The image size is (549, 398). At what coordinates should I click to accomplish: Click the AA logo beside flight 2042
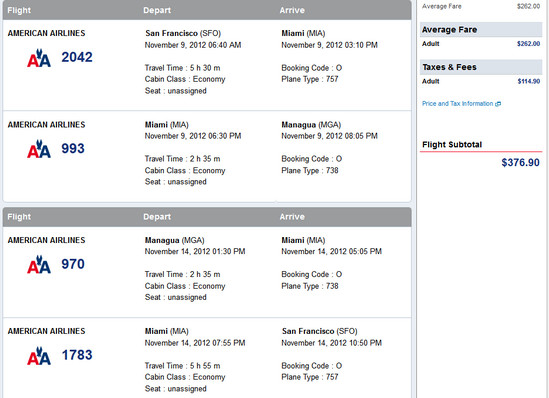tap(39, 58)
